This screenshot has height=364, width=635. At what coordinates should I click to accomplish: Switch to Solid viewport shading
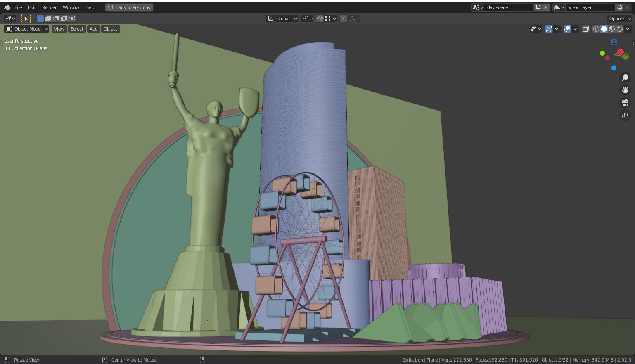point(604,29)
